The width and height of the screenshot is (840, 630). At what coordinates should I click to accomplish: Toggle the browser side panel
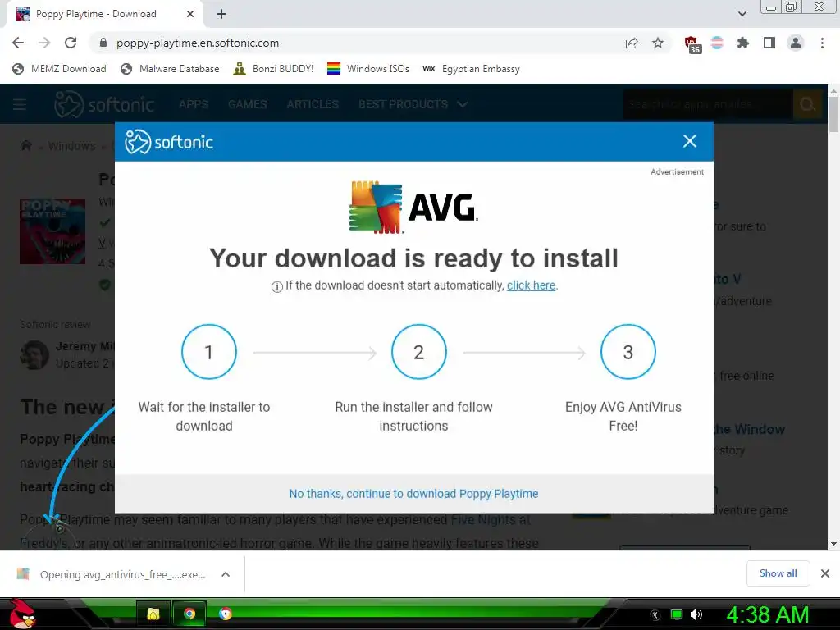769,43
